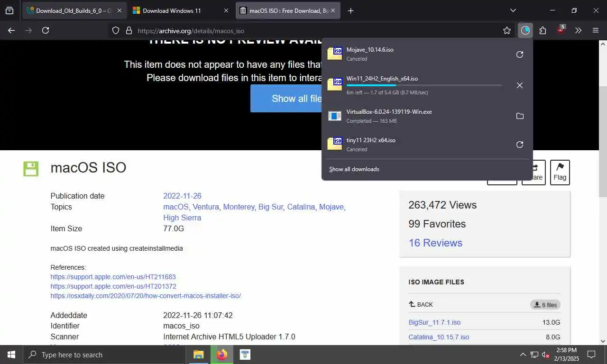
Task: Flag this archive item
Action: click(x=560, y=173)
